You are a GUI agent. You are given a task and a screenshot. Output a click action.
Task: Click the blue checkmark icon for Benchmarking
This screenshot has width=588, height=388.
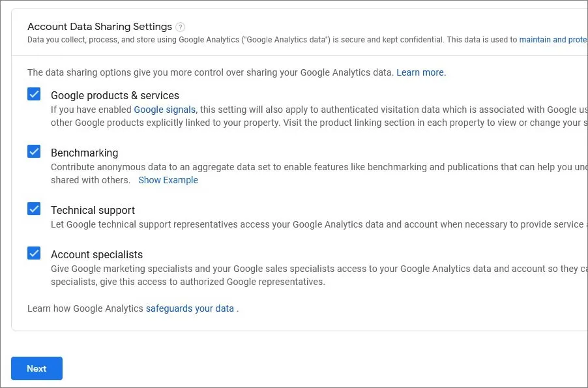tap(33, 151)
